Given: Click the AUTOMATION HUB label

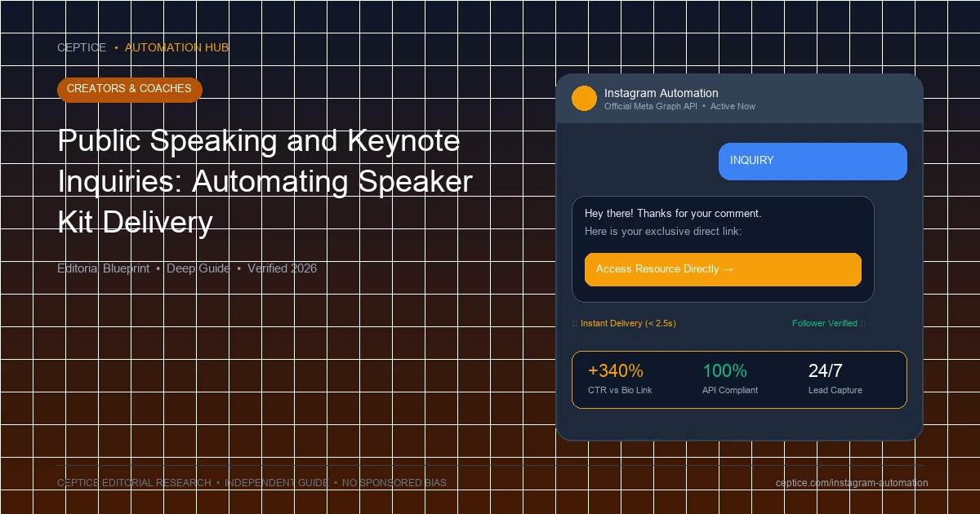Looking at the screenshot, I should click(176, 48).
